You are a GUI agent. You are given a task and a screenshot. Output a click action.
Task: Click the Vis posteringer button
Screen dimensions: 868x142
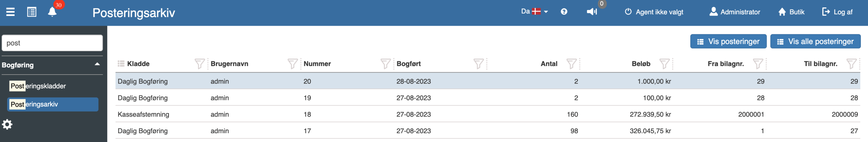[x=728, y=41]
